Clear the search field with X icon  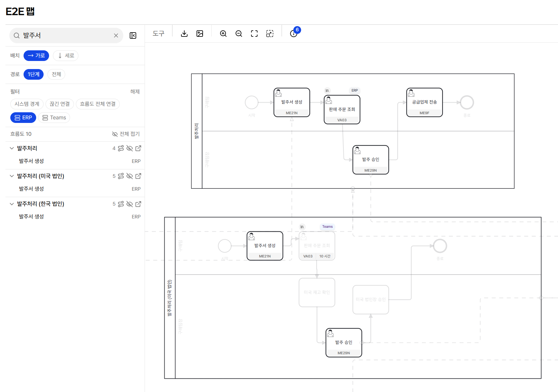116,35
